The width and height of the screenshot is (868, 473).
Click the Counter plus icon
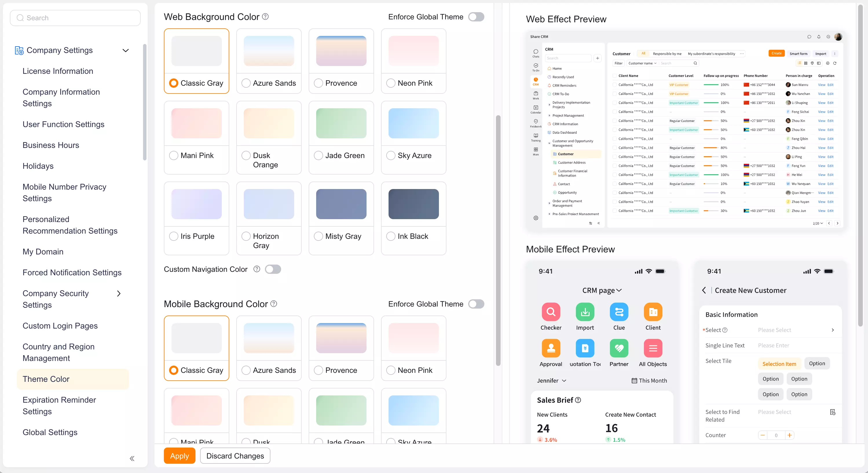pos(790,435)
